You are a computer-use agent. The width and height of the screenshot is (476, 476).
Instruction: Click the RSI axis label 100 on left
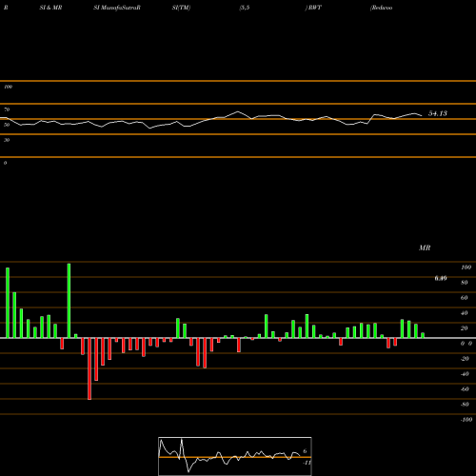(8, 87)
